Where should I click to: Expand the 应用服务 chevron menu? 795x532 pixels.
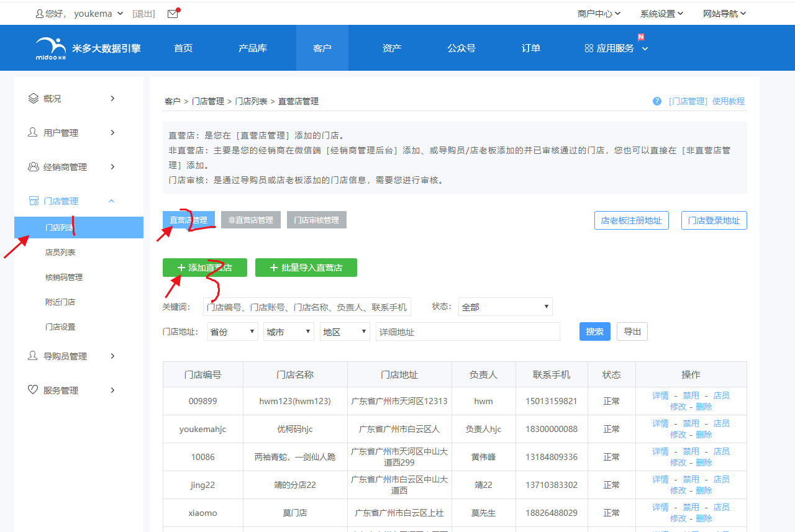pyautogui.click(x=645, y=48)
